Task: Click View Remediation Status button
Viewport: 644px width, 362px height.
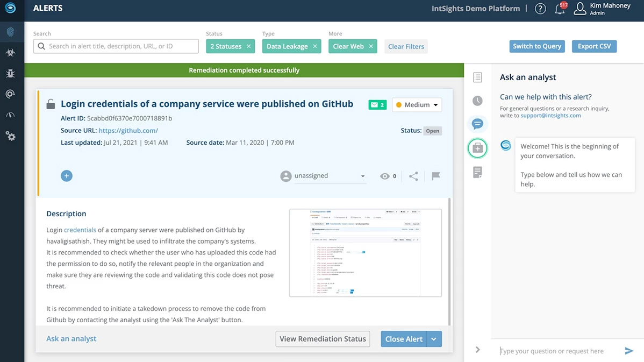Action: pyautogui.click(x=323, y=339)
